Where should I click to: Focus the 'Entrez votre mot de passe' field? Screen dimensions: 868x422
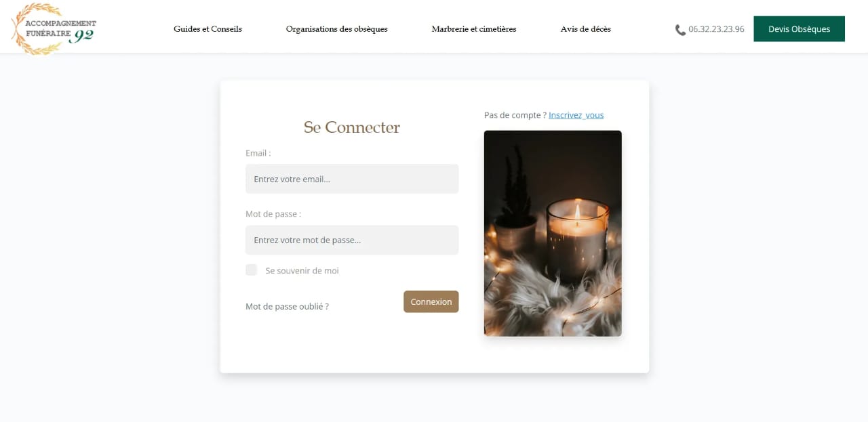pos(352,240)
